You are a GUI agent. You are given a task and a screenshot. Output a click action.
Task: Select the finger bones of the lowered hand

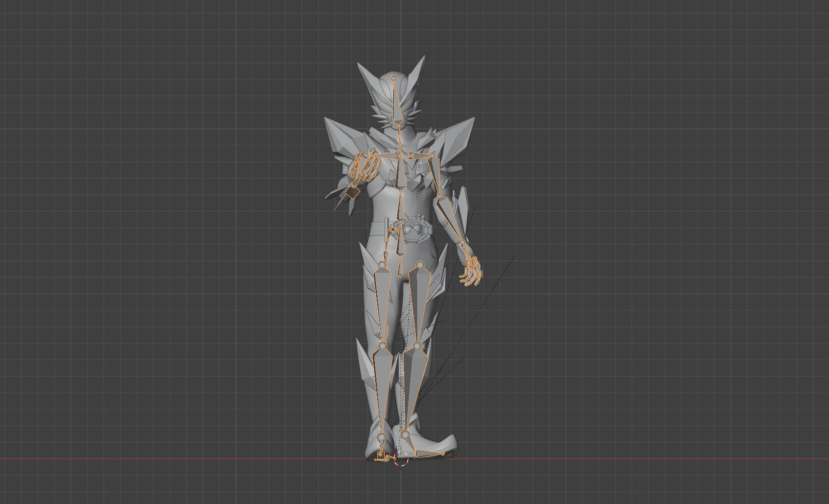point(472,271)
